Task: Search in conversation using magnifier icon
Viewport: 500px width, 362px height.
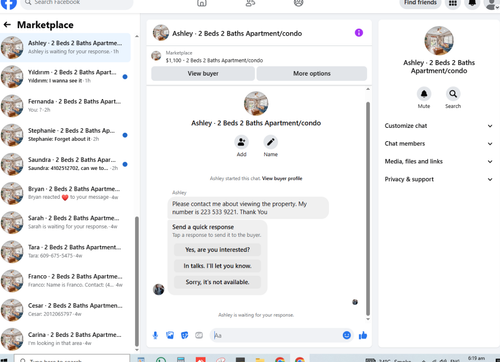Action: click(x=453, y=94)
